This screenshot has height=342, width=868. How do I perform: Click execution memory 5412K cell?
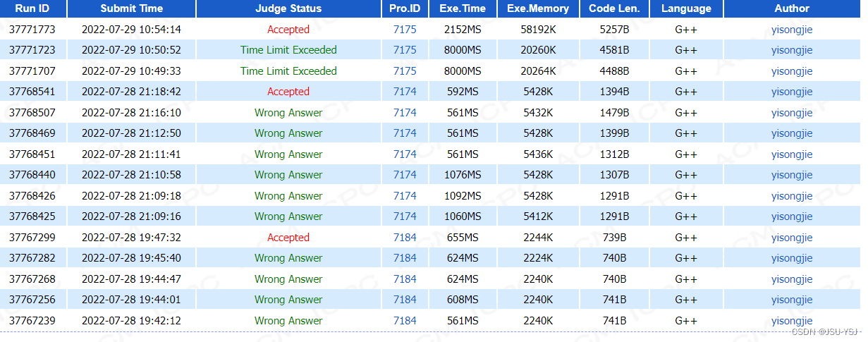click(538, 216)
